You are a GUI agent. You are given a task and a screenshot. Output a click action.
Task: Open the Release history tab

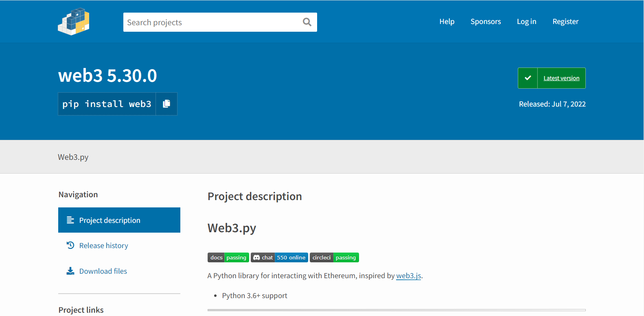point(119,246)
